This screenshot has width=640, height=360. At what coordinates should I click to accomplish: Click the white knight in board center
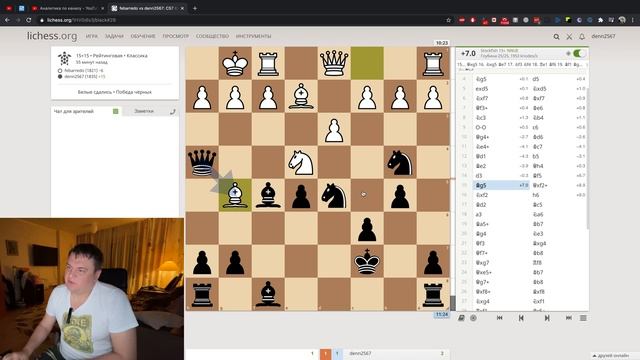(301, 162)
